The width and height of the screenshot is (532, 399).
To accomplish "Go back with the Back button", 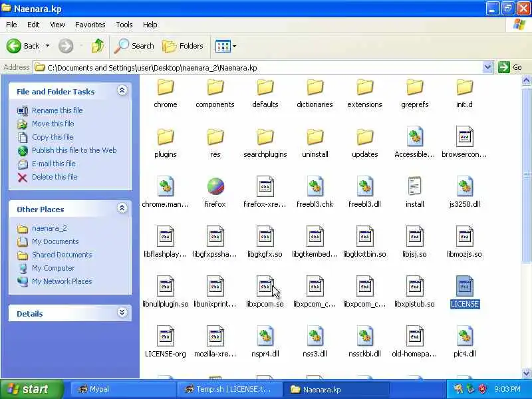I will click(23, 46).
